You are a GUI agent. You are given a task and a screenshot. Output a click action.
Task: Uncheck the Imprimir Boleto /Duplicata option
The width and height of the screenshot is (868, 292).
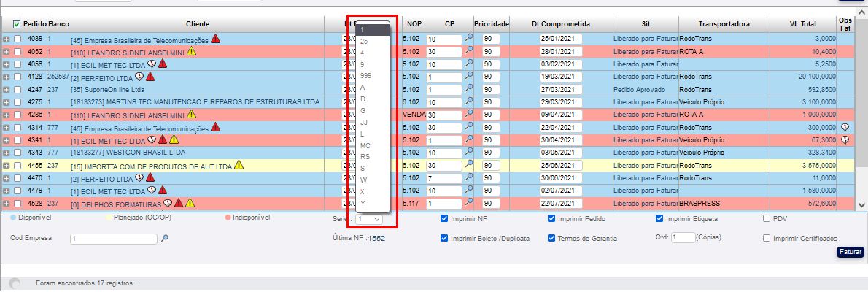(x=445, y=238)
